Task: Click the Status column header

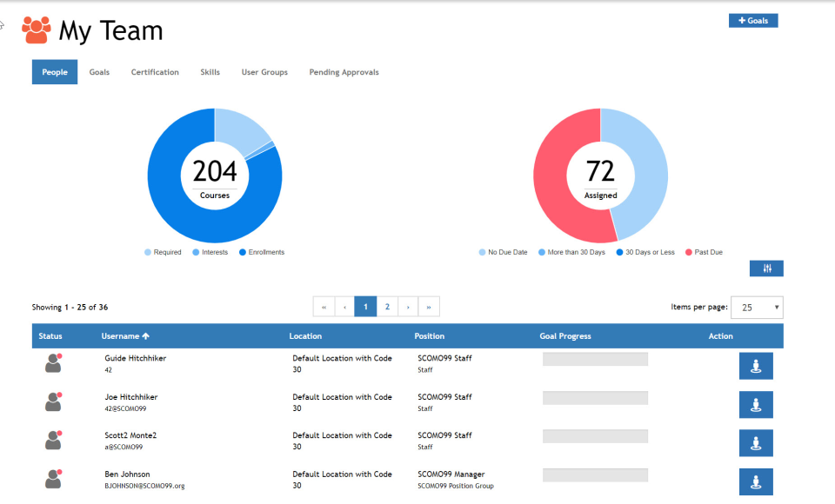Action: coord(50,335)
